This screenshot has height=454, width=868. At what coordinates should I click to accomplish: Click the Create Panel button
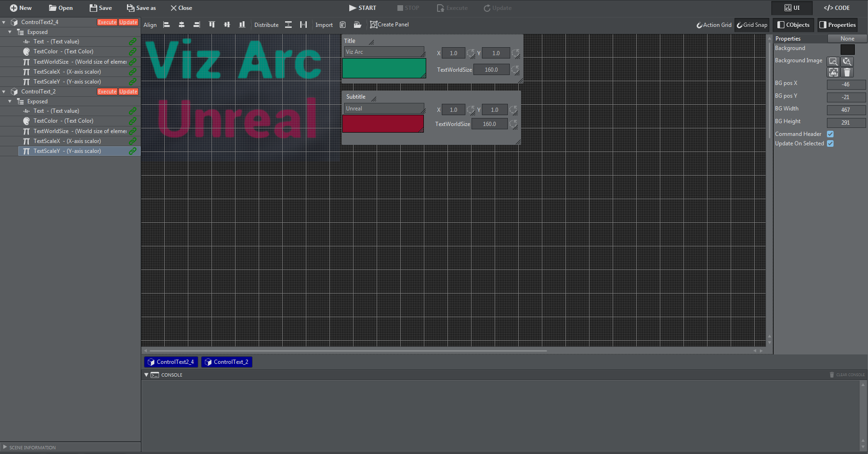[x=389, y=25]
